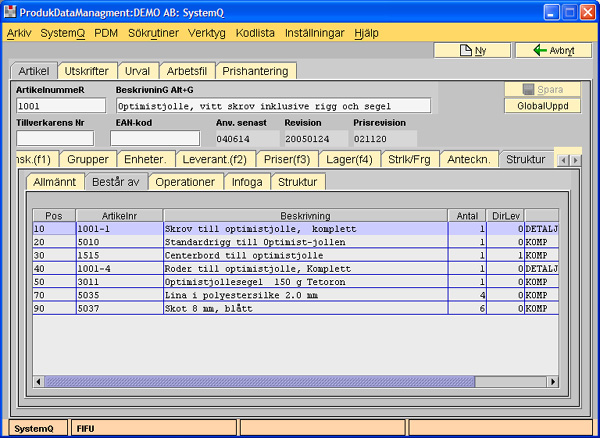
Task: Click the Artikelnr column header
Action: (x=119, y=216)
